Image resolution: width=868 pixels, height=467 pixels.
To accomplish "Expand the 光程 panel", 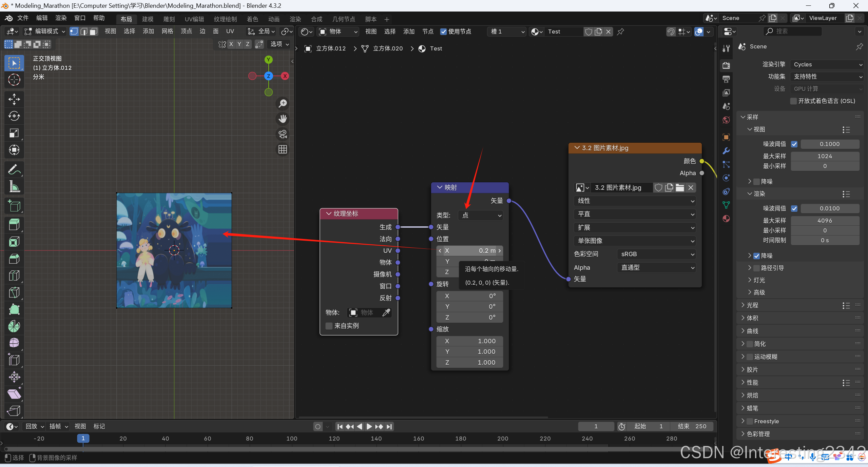I will point(752,305).
